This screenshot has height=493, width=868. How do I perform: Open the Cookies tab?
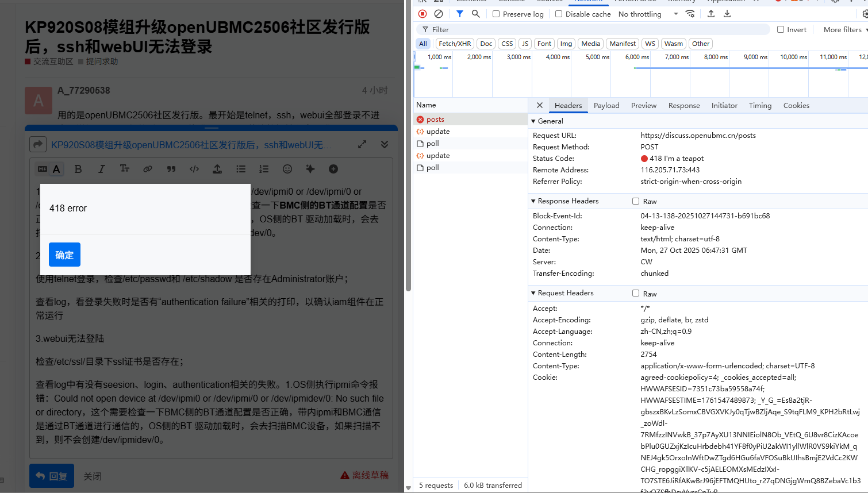(x=796, y=105)
